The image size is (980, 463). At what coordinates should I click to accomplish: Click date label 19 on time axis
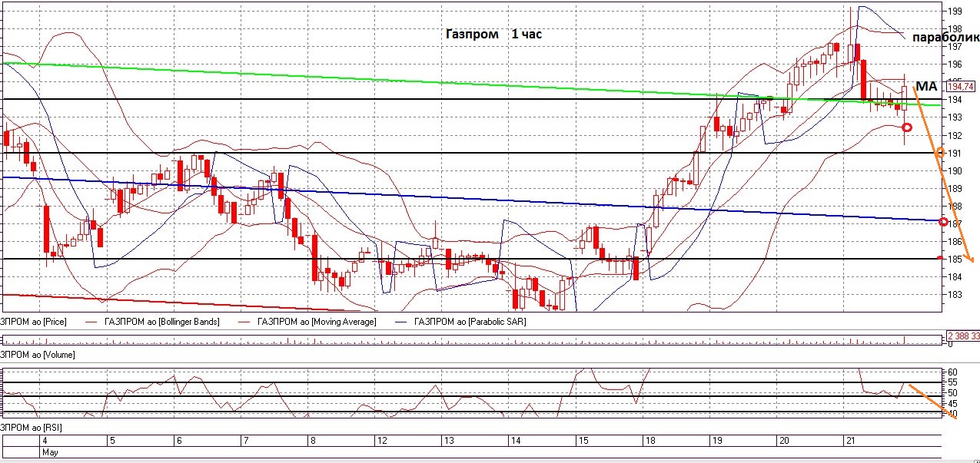pos(716,441)
